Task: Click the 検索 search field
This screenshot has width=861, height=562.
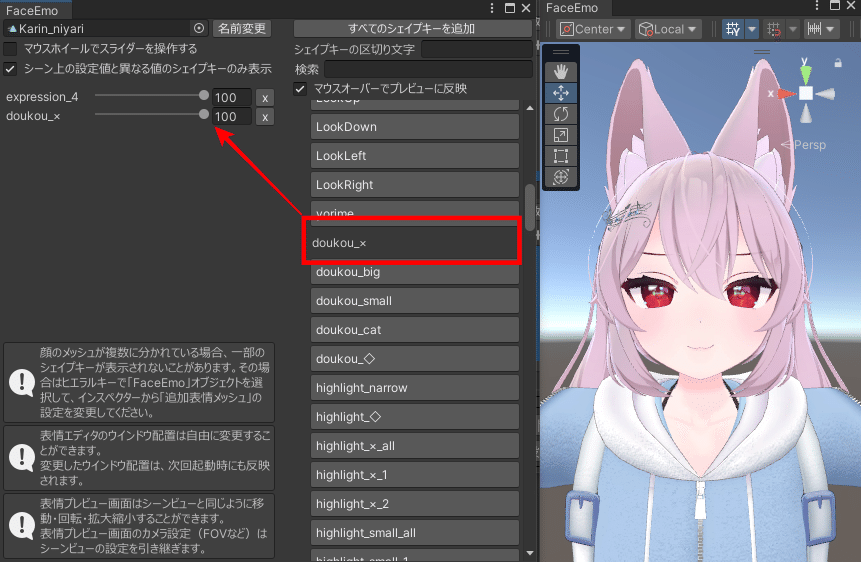Action: [x=428, y=69]
